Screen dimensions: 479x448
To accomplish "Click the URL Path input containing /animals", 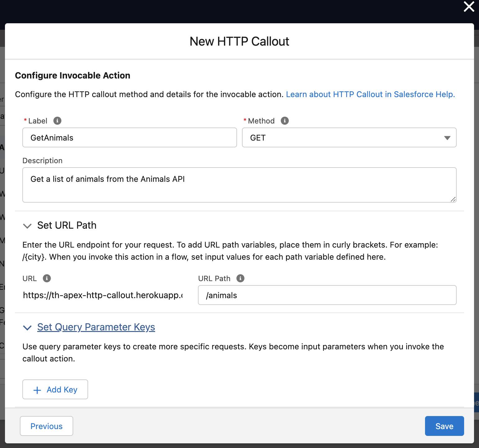I will click(x=327, y=295).
